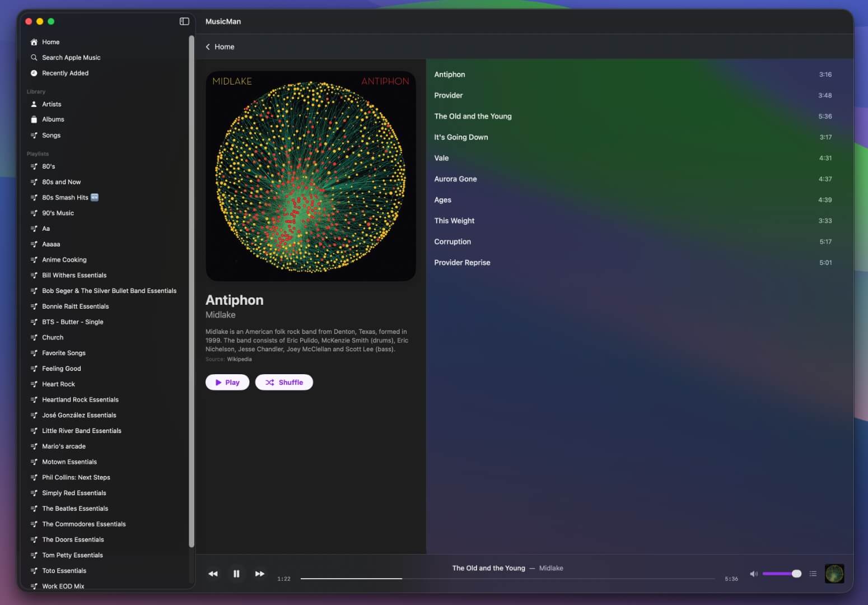Adjust the purple volume slider
This screenshot has height=605, width=868.
[782, 574]
